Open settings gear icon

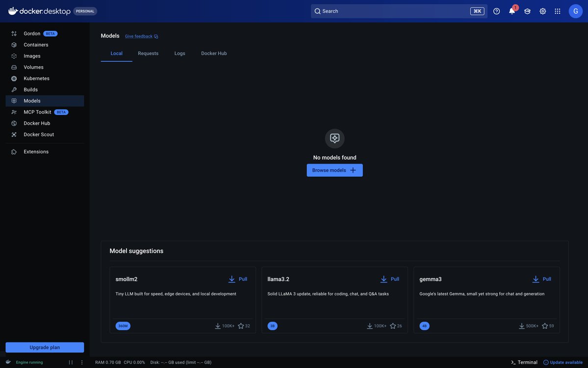point(542,11)
